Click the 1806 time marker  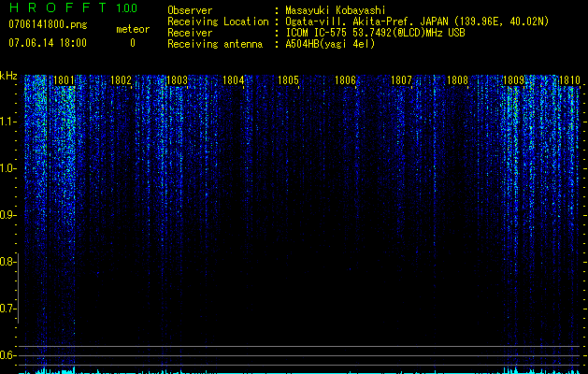tap(345, 80)
